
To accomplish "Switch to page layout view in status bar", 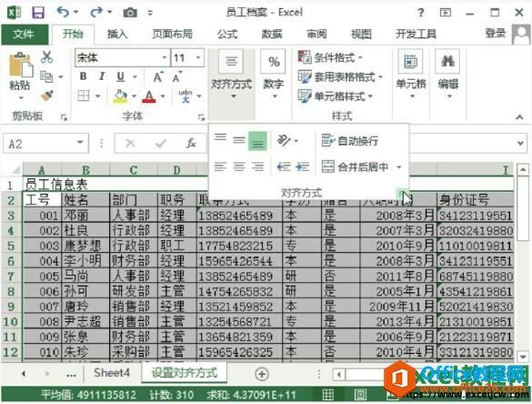I will (x=360, y=395).
